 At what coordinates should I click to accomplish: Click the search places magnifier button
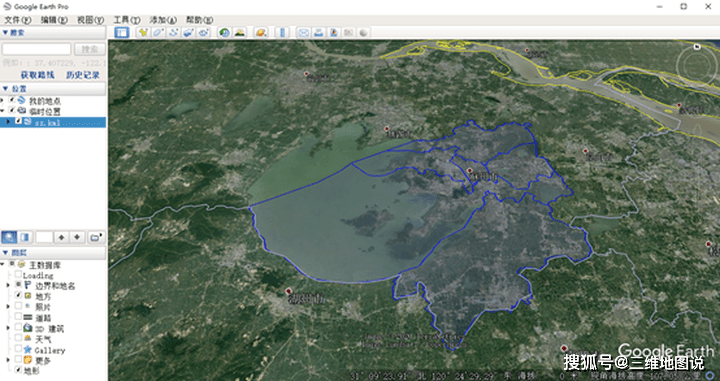pyautogui.click(x=9, y=237)
